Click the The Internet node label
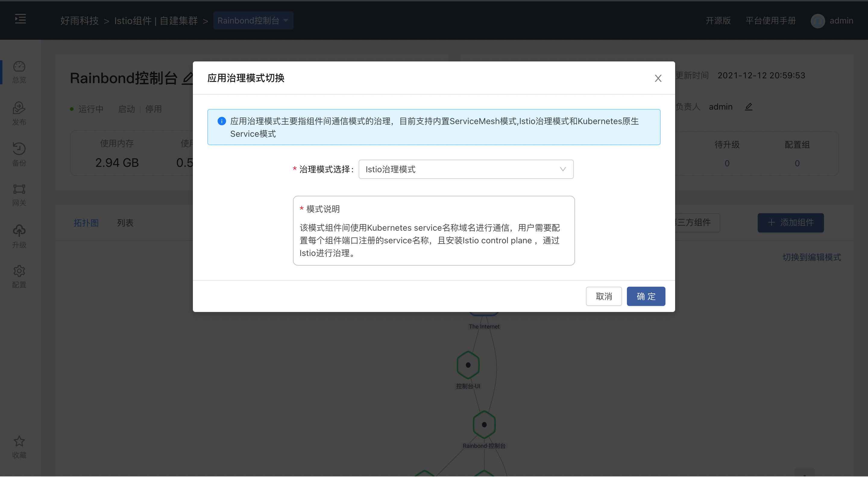Image resolution: width=868 pixels, height=477 pixels. [484, 326]
